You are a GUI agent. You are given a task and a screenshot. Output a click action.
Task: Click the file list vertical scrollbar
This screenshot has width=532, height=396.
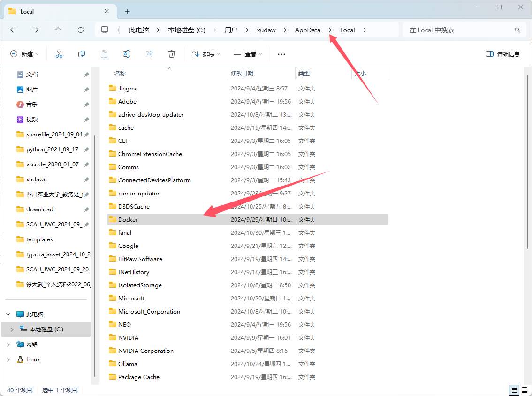[528, 162]
